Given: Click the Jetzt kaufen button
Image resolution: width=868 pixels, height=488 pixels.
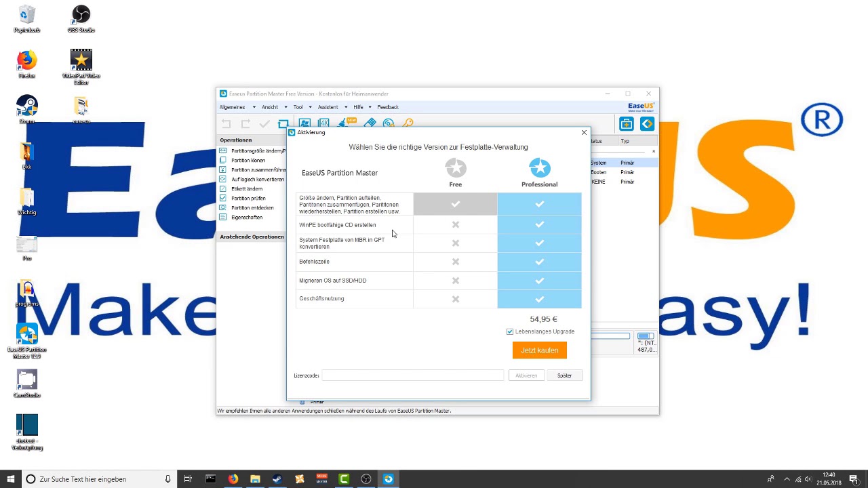Looking at the screenshot, I should pyautogui.click(x=540, y=350).
